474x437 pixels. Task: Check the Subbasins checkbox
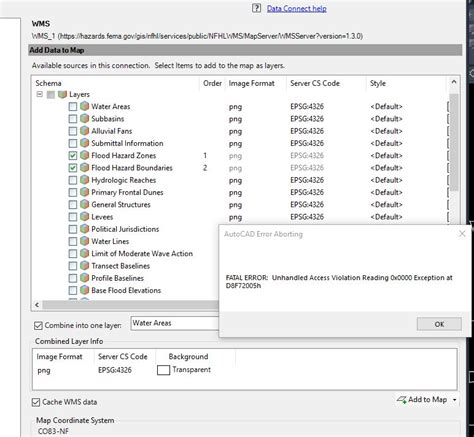click(x=73, y=119)
